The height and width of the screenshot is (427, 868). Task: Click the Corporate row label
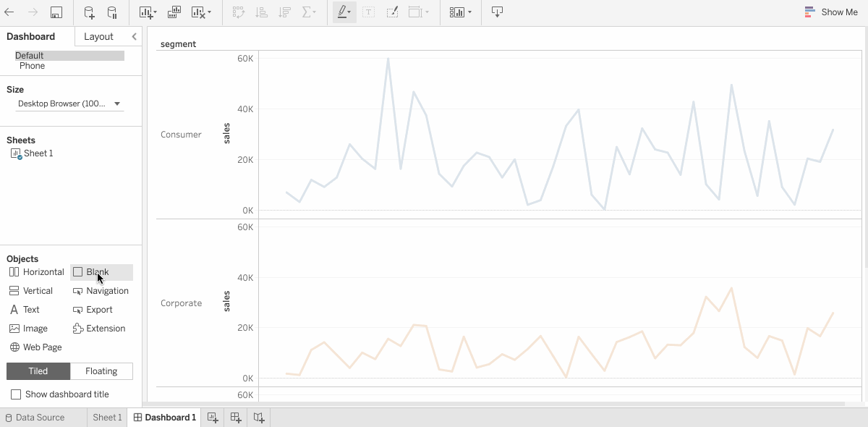(x=181, y=303)
